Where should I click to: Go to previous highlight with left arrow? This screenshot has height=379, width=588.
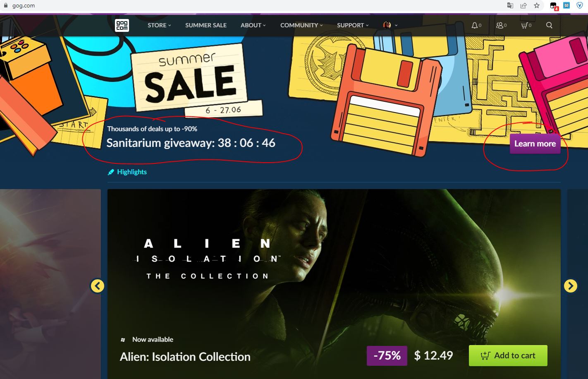tap(97, 285)
